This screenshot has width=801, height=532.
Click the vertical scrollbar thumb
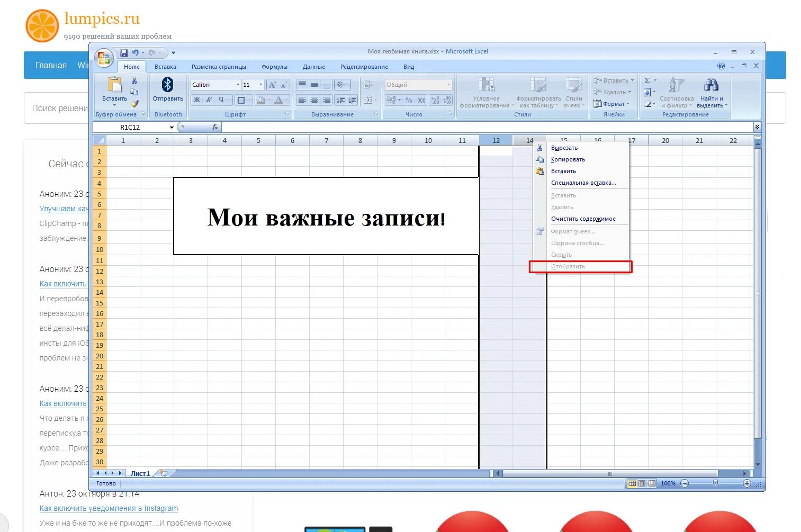758,294
